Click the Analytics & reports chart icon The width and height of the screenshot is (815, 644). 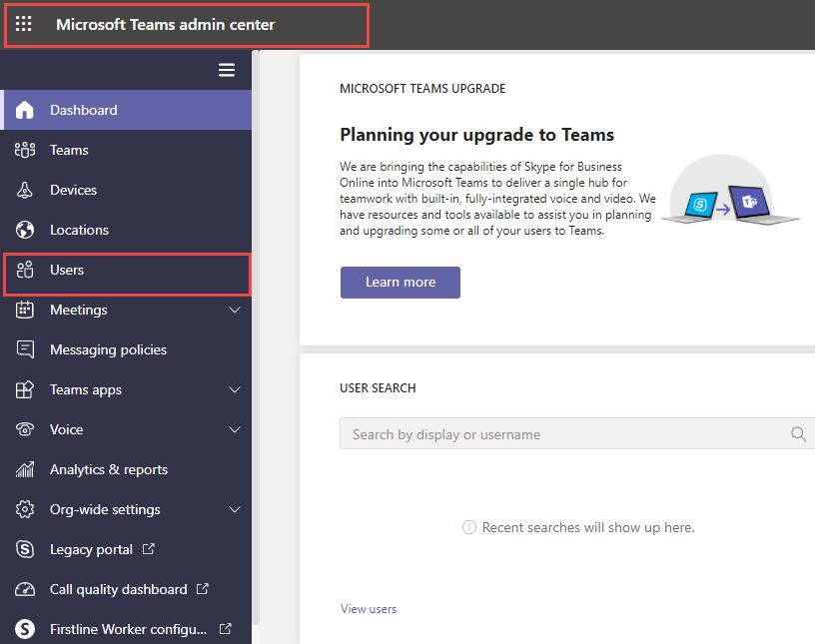pyautogui.click(x=24, y=469)
